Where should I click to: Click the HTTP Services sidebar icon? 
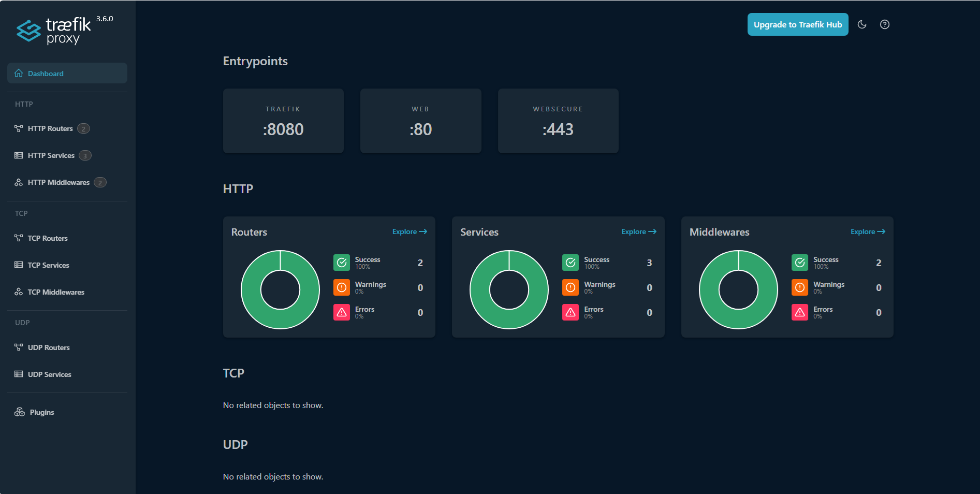pos(19,155)
